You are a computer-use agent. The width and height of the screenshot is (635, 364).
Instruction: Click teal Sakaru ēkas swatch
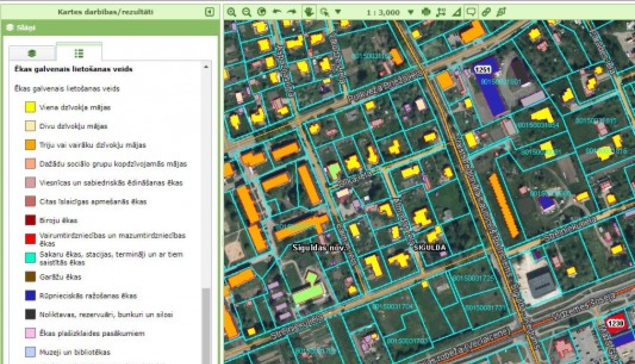pos(30,258)
